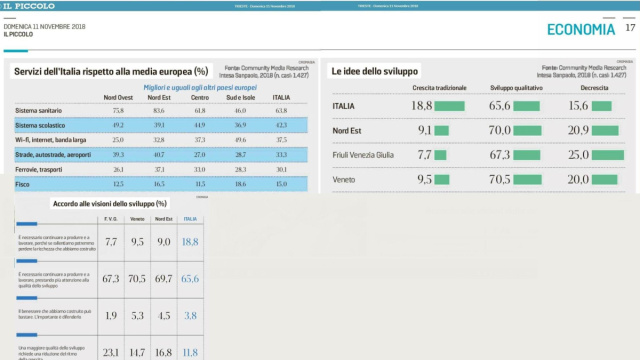Click the 'Veneto' column header in the Accordo table

137,219
